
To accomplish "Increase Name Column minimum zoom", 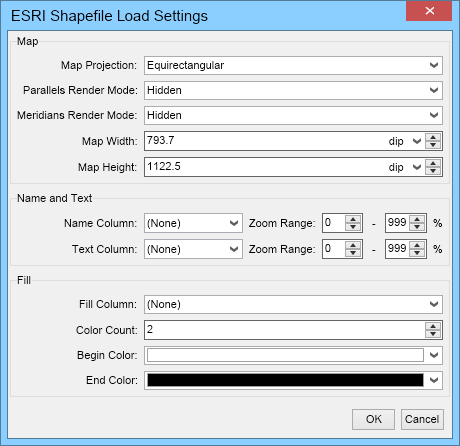I will tap(353, 219).
